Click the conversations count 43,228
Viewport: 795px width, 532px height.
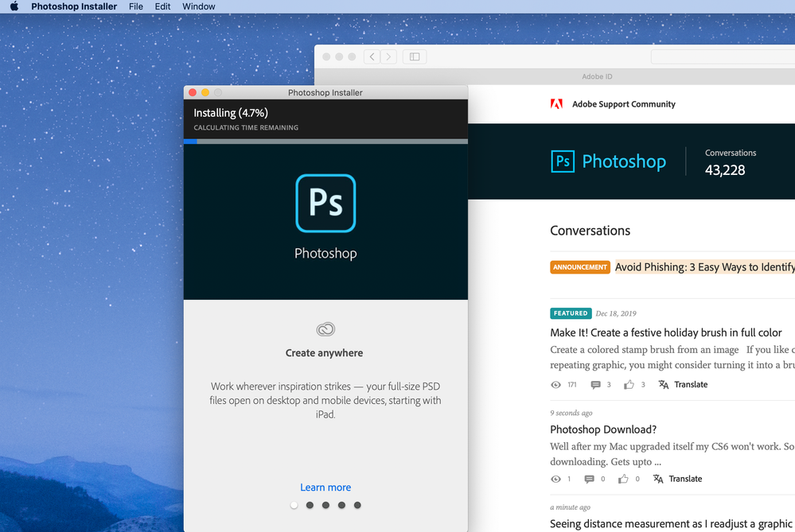(725, 170)
